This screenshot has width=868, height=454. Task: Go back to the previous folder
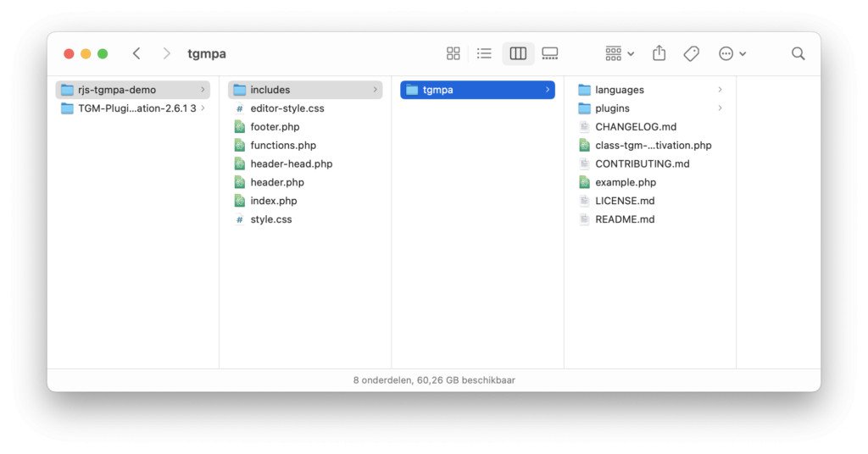(x=136, y=53)
